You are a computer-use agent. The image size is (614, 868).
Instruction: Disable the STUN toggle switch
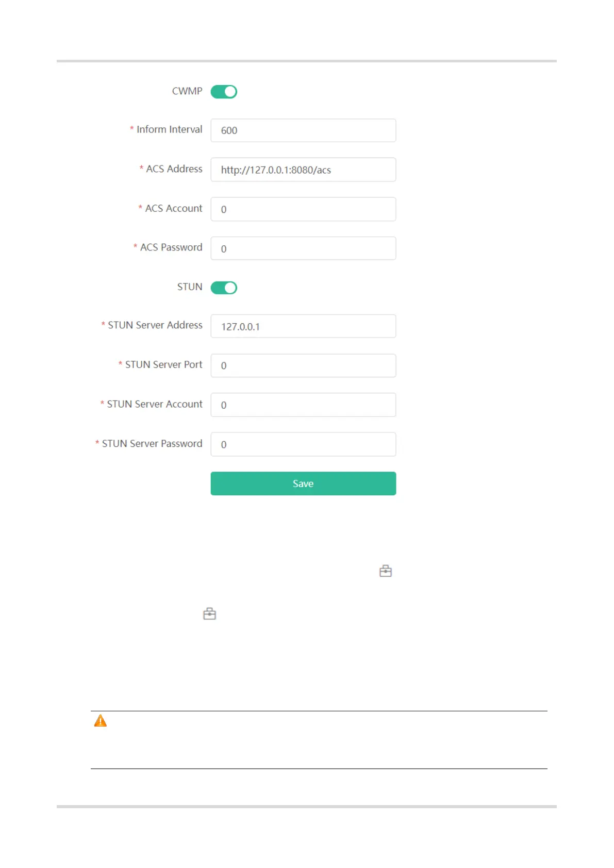(x=224, y=288)
